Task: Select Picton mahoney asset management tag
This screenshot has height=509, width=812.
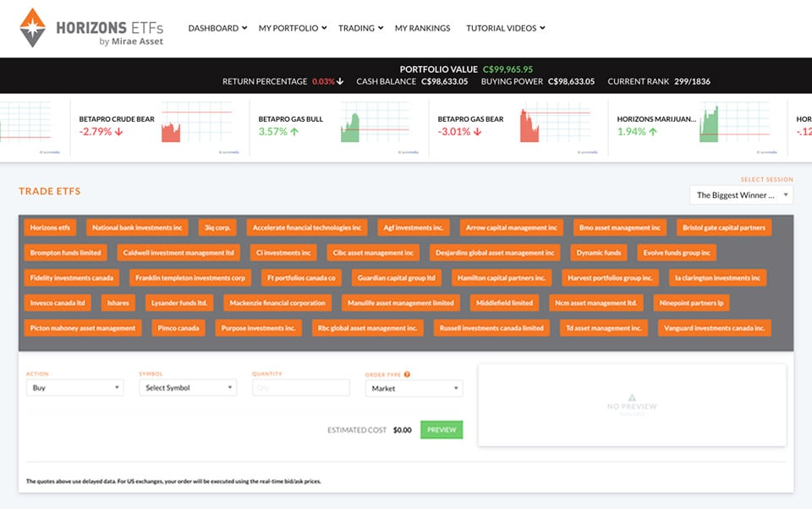Action: click(82, 328)
